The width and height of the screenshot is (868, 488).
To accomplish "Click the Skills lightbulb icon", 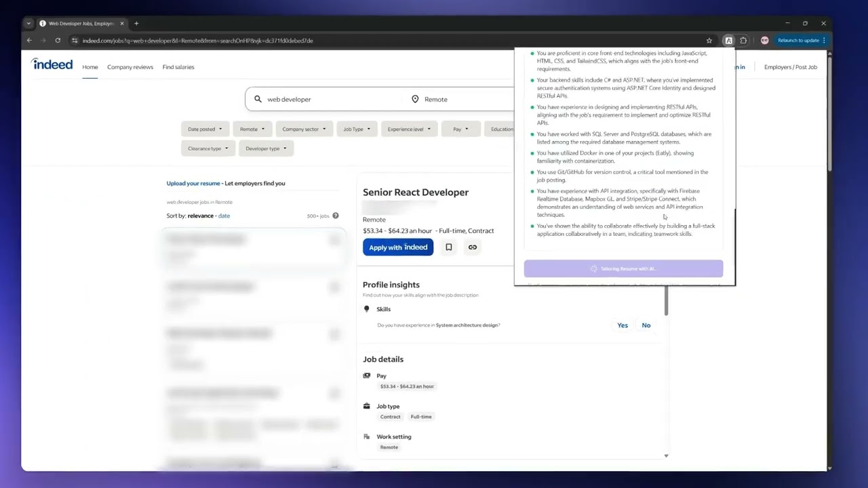I will 367,309.
